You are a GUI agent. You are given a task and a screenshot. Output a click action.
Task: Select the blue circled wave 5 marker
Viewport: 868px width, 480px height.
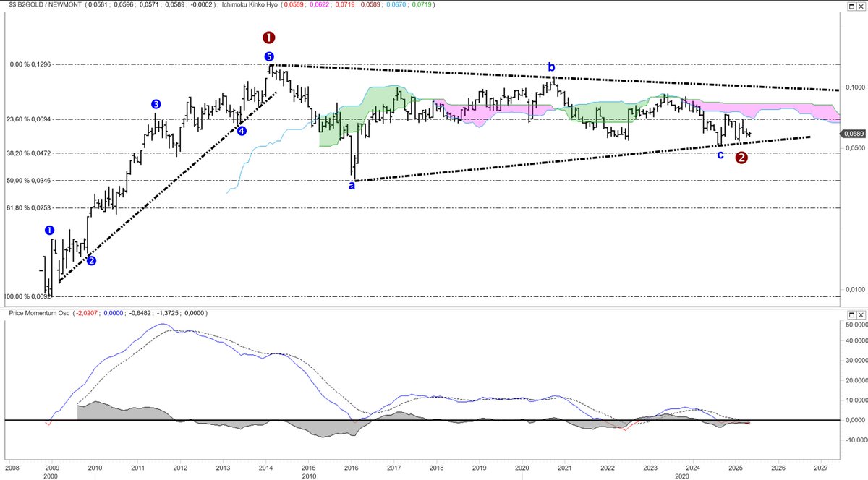269,56
